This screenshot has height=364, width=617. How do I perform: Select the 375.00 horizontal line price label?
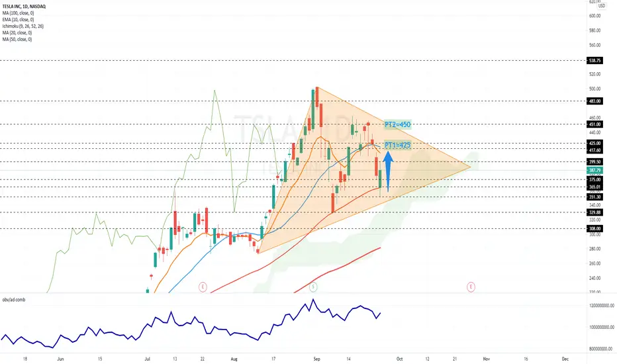594,179
